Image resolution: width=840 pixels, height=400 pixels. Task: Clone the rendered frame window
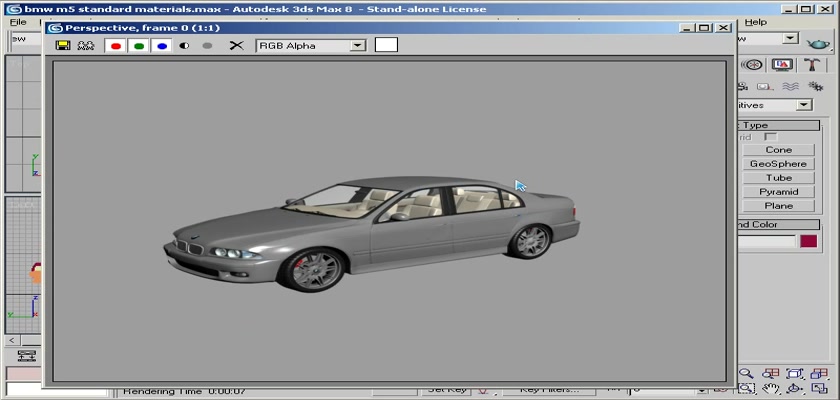click(86, 46)
